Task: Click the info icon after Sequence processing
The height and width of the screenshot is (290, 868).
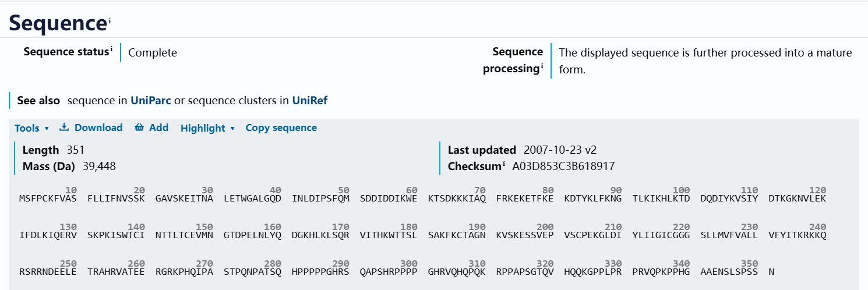Action: click(x=542, y=66)
